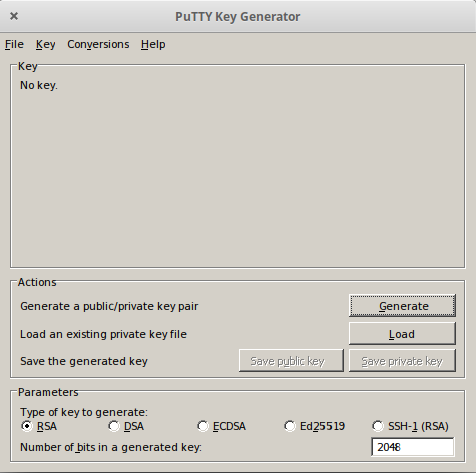Focus the number of bits field

pyautogui.click(x=413, y=447)
